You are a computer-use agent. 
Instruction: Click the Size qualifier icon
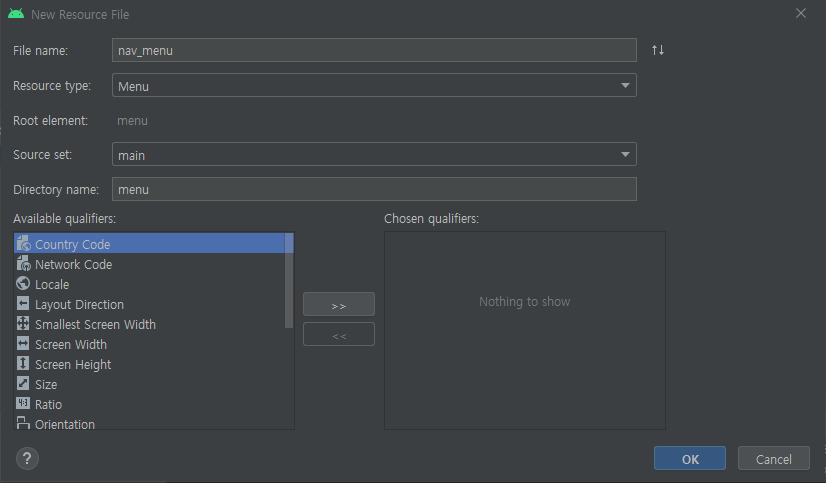click(23, 383)
